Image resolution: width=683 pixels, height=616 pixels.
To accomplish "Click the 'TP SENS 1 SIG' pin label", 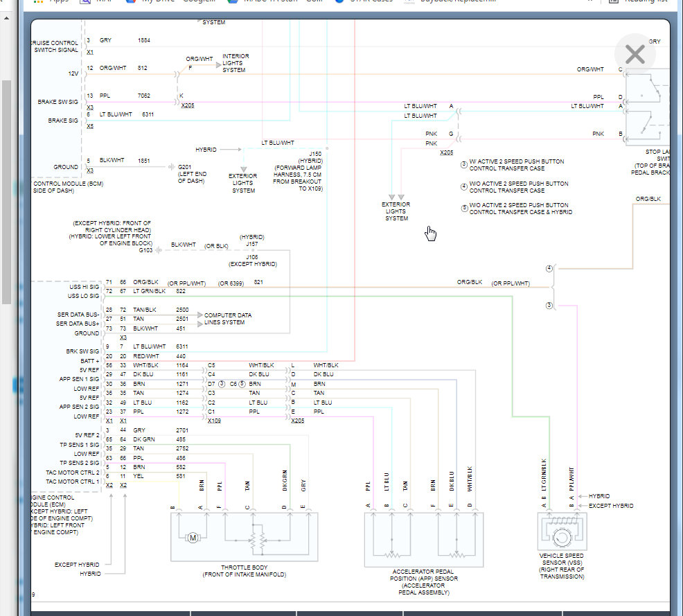I will point(79,445).
